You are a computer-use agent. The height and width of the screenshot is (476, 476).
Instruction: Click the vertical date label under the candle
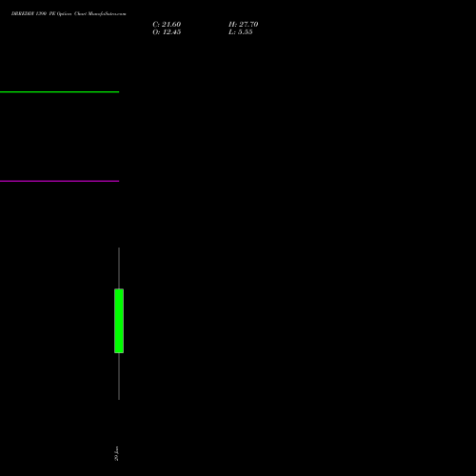pos(116,453)
